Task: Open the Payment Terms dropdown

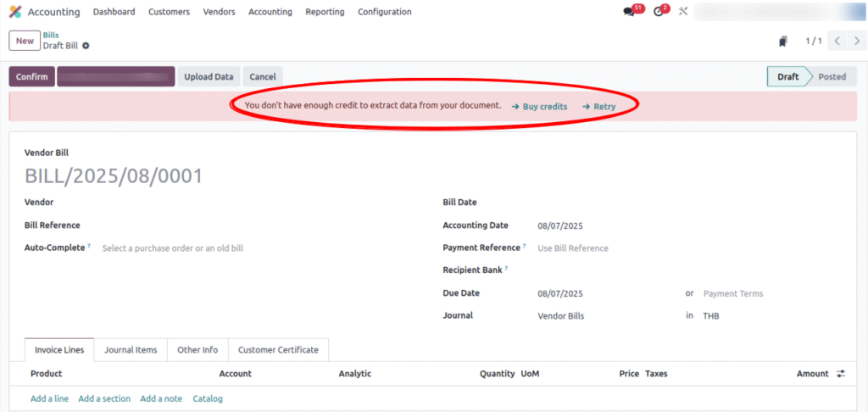Action: coord(773,293)
